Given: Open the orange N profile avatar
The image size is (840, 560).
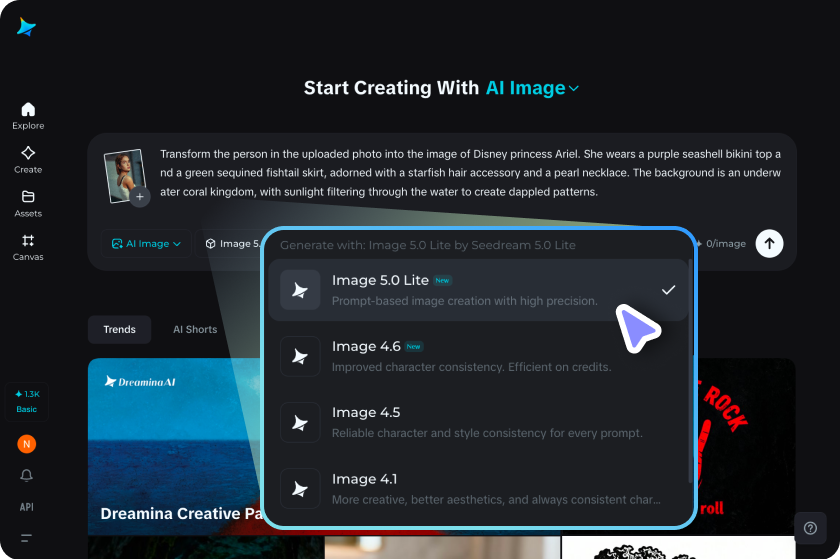Looking at the screenshot, I should point(27,444).
